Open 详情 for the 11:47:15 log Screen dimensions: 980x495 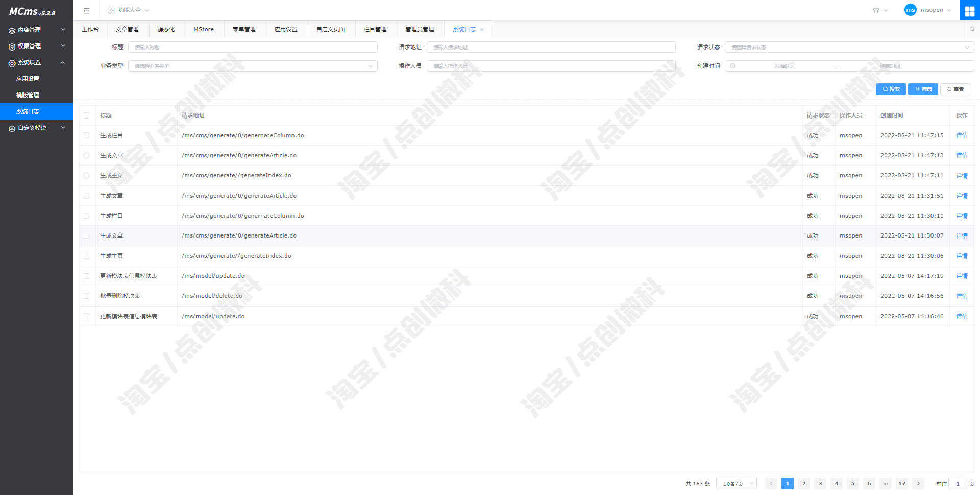(x=962, y=135)
